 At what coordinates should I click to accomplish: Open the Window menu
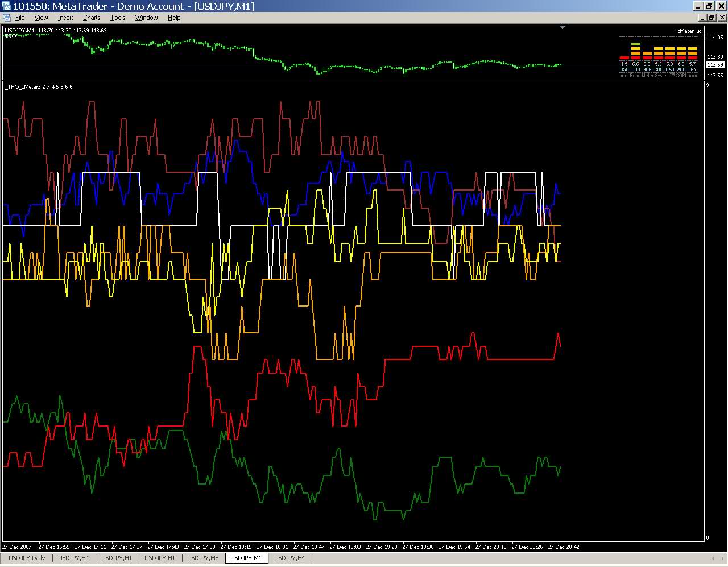coord(146,18)
